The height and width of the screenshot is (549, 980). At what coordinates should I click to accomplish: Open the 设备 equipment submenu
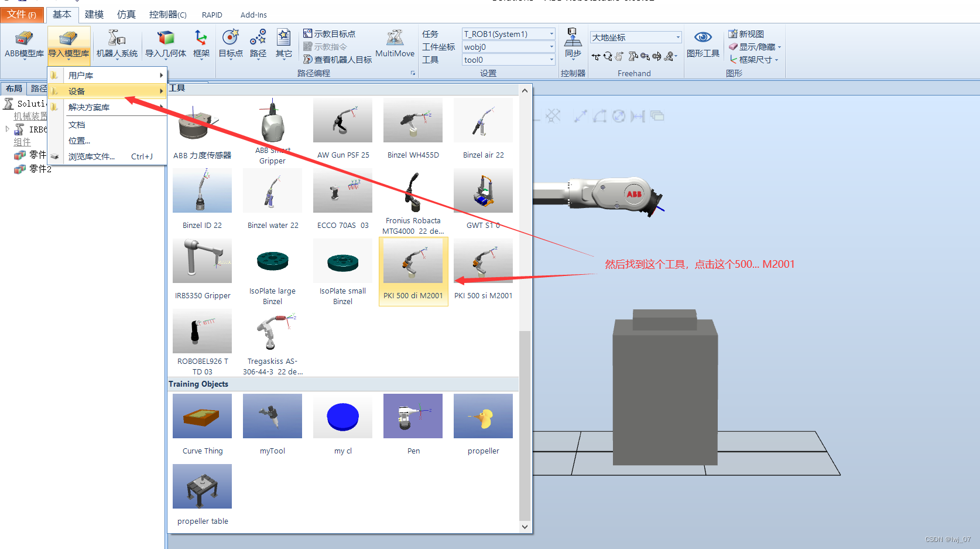pos(108,91)
